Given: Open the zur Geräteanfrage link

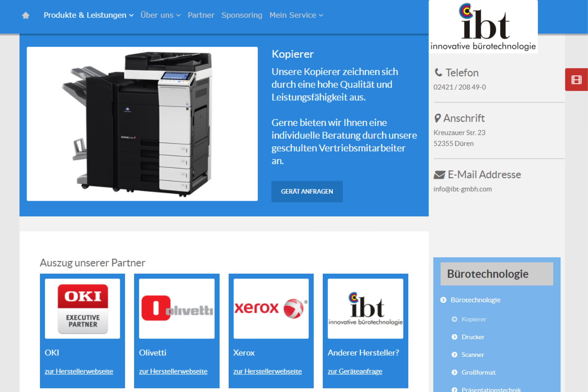Looking at the screenshot, I should pyautogui.click(x=355, y=371).
